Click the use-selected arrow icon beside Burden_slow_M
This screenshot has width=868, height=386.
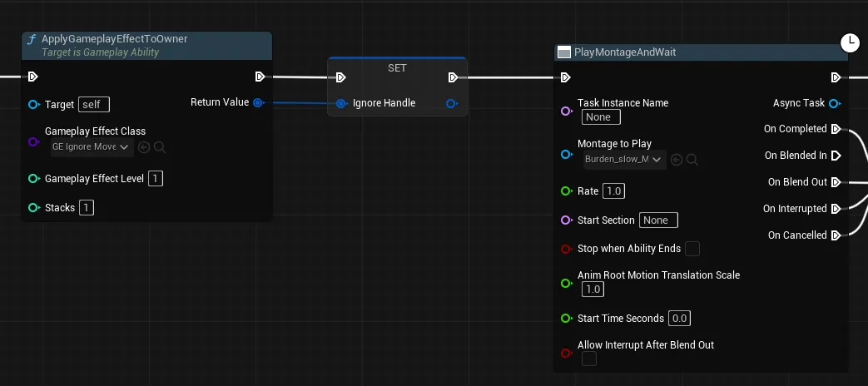(x=677, y=160)
